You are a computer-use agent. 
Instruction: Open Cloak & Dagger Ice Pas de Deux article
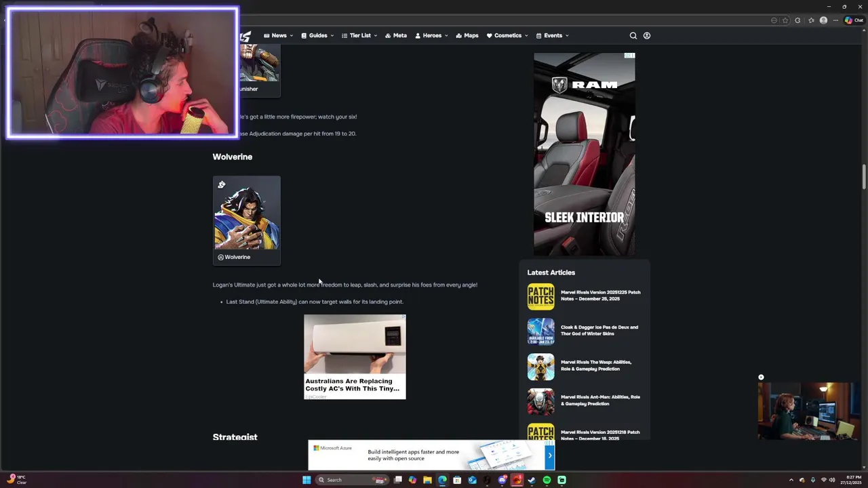pos(599,330)
